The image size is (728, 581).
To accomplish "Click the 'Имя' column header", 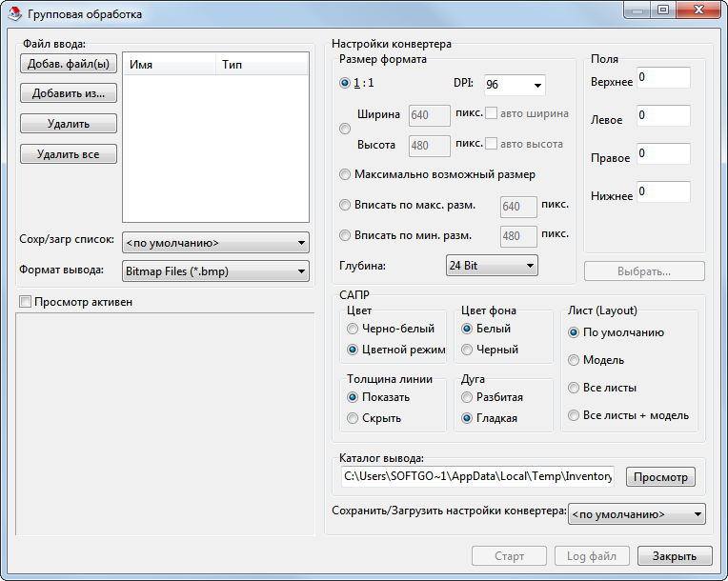I will pos(170,65).
